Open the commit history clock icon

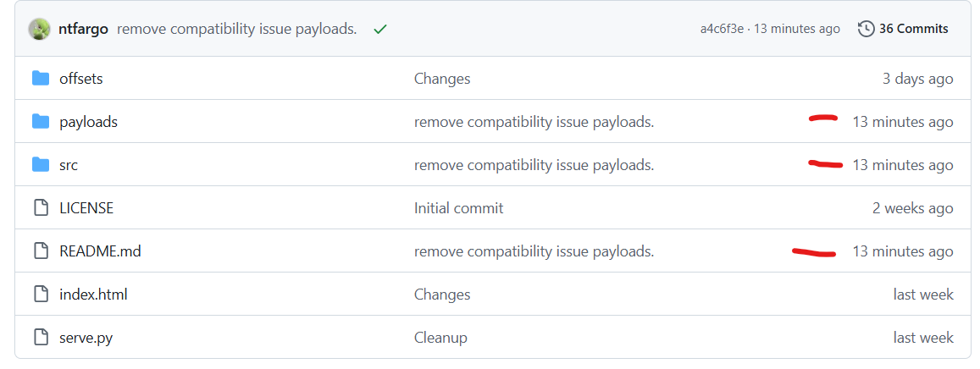coord(866,29)
